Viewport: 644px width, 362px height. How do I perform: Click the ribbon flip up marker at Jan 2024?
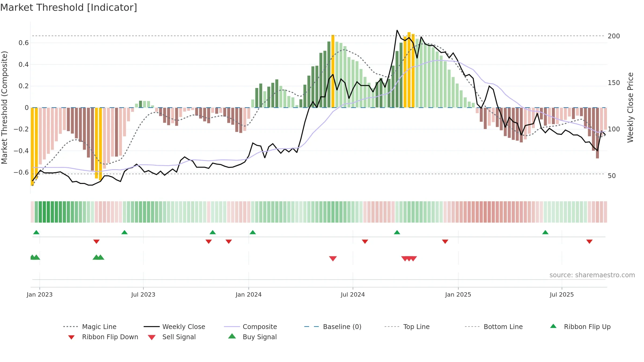tap(253, 232)
